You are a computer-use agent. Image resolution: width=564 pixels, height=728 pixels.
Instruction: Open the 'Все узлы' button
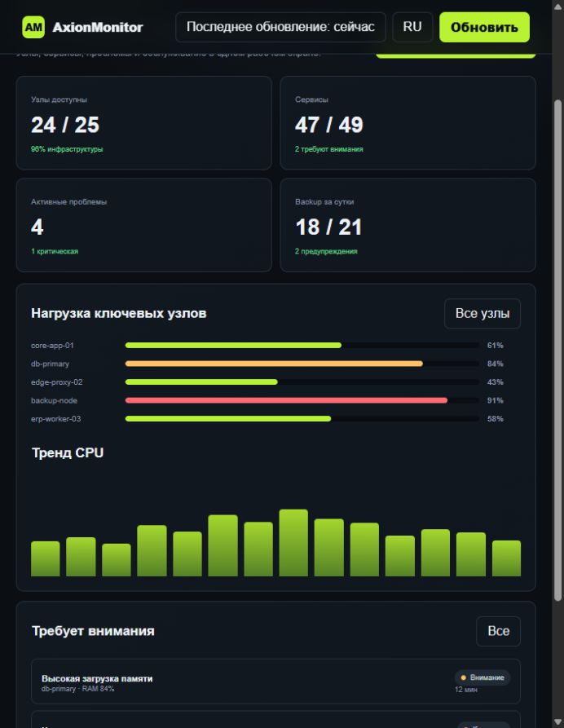click(x=482, y=313)
